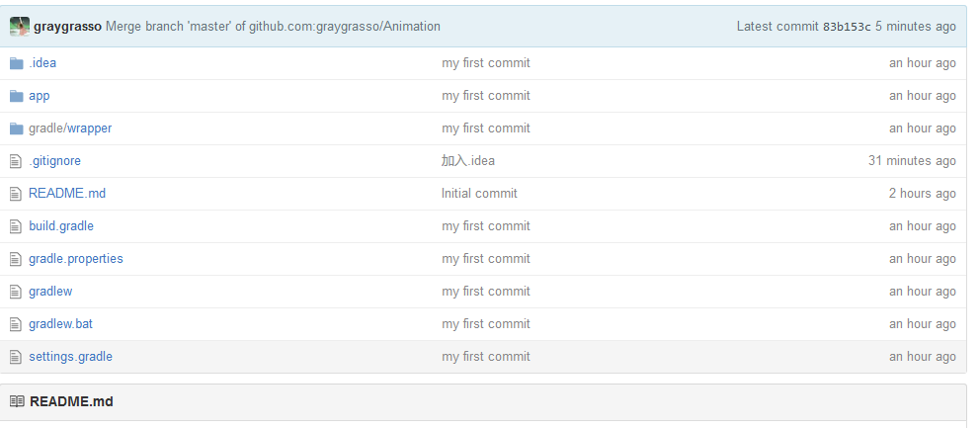Open the gradle.properties file
The image size is (980, 428).
[76, 258]
